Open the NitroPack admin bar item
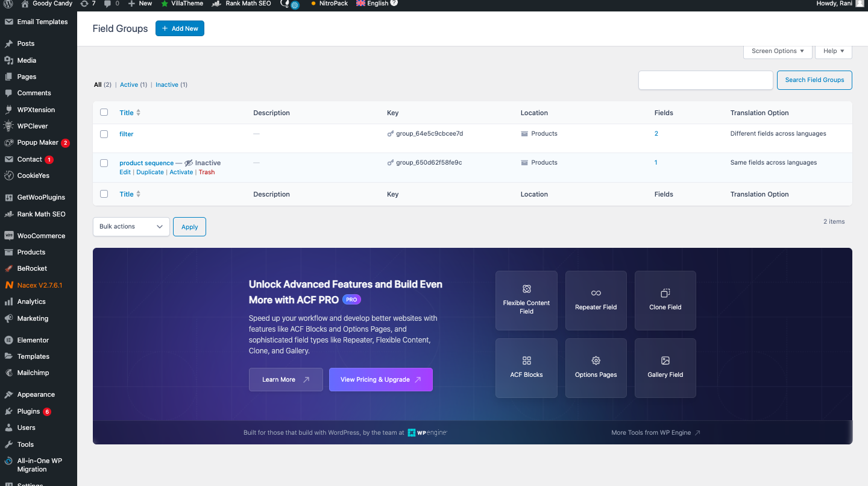Viewport: 868px width, 486px height. pyautogui.click(x=329, y=4)
